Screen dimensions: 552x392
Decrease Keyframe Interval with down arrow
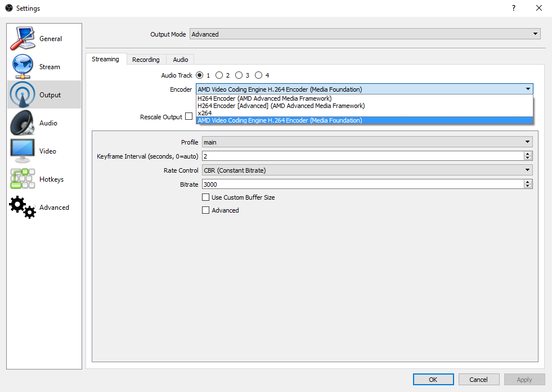click(527, 158)
